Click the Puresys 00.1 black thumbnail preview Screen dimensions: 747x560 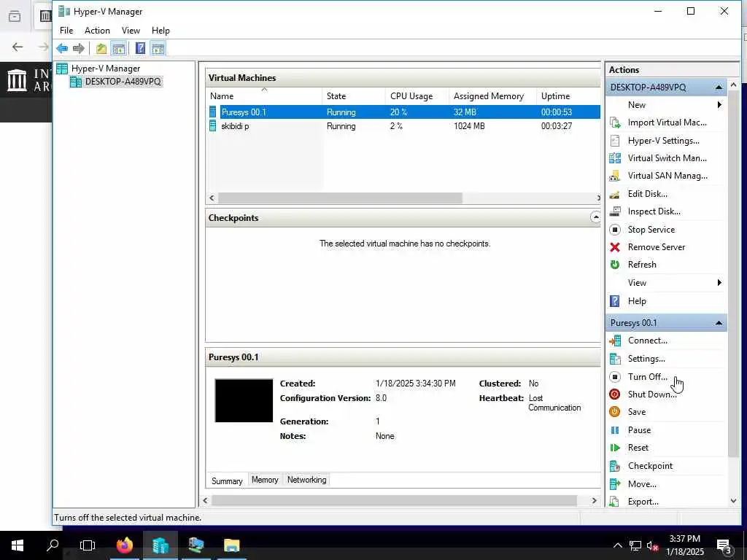244,400
